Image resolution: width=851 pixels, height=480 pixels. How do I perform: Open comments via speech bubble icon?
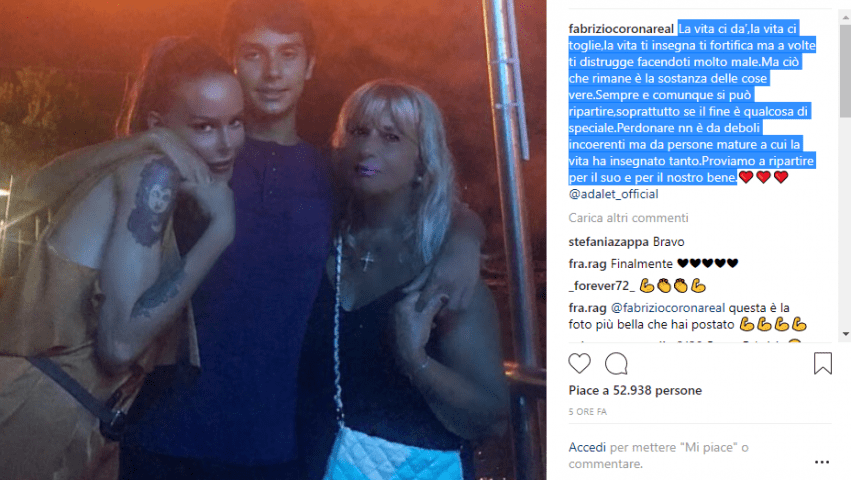pos(616,363)
